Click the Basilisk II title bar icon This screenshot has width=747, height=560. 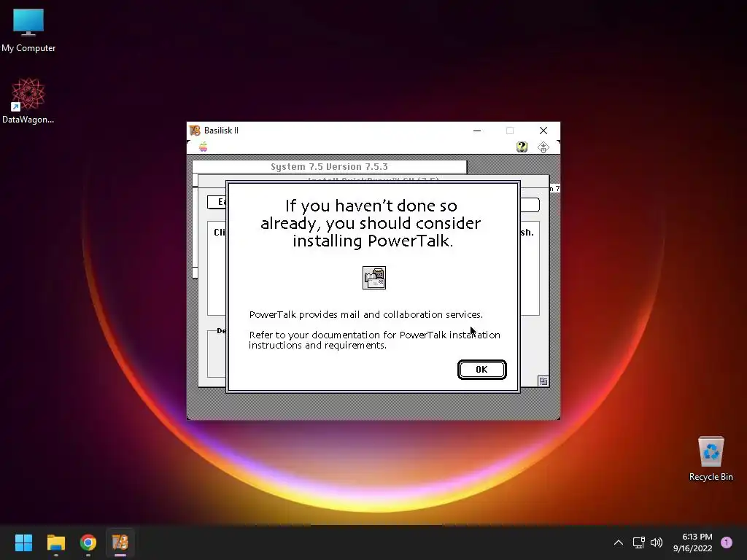tap(195, 131)
